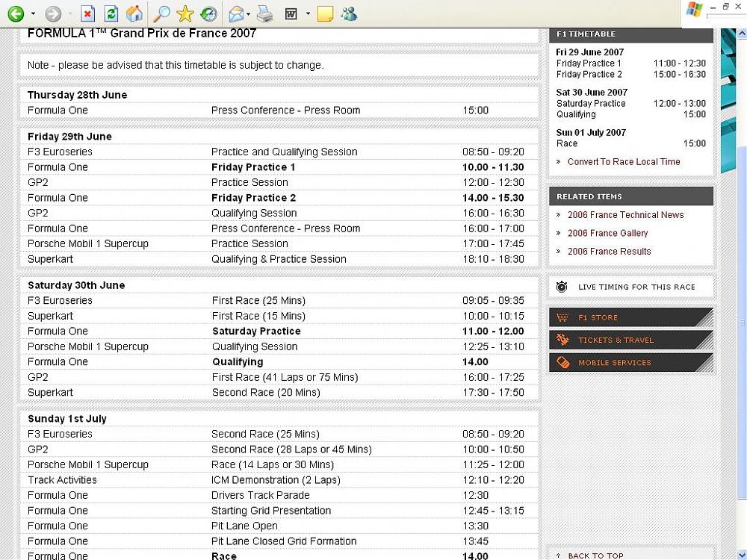This screenshot has width=747, height=560.
Task: Click the green Back arrow button
Action: 16,13
